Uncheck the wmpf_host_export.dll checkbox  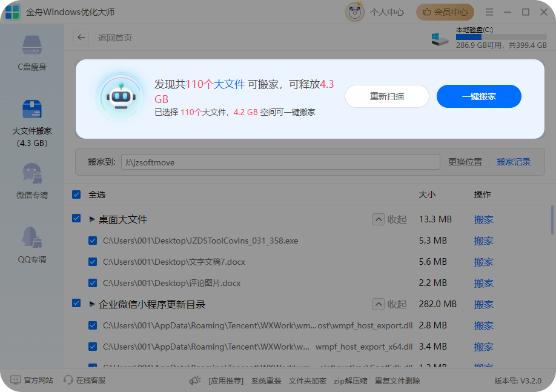pyautogui.click(x=93, y=325)
